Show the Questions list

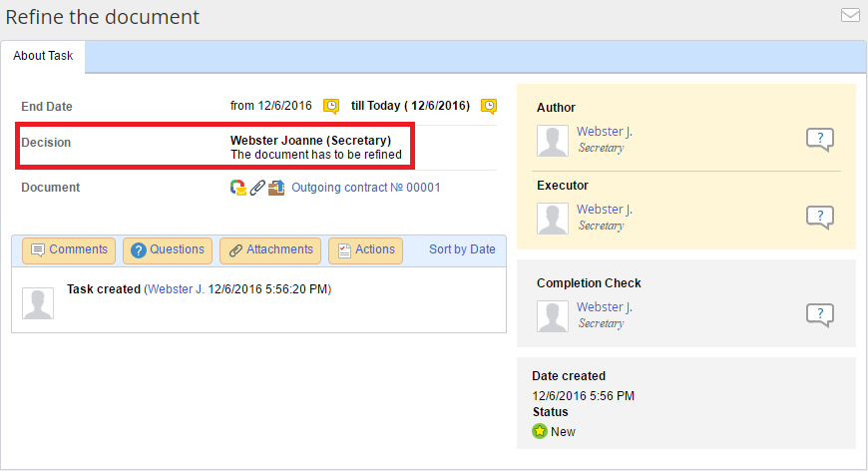click(168, 250)
